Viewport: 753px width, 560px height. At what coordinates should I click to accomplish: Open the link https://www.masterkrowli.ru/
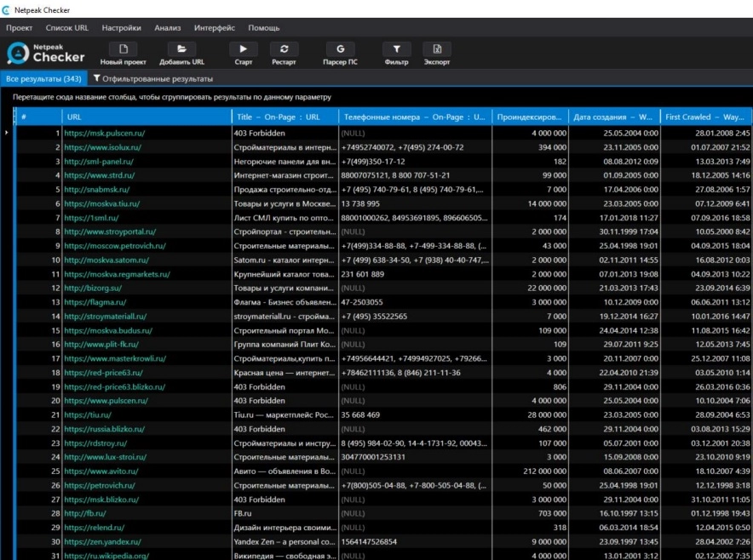pyautogui.click(x=115, y=358)
